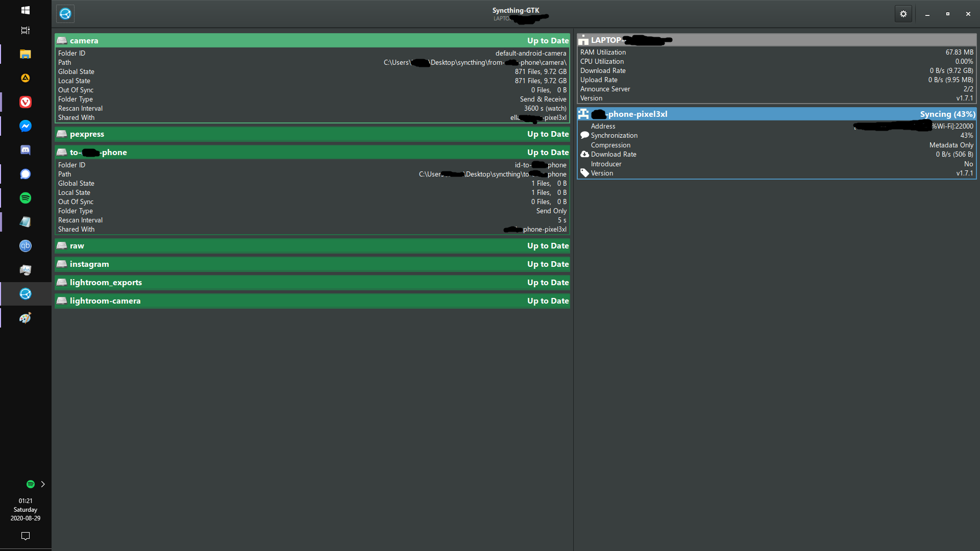Click the Syncthing logo in the title bar
Image resolution: width=980 pixels, height=551 pixels.
(x=65, y=14)
